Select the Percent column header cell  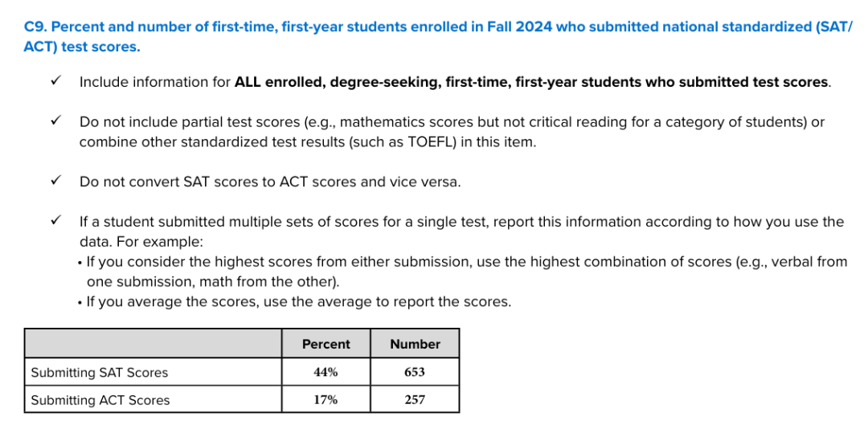pos(325,344)
